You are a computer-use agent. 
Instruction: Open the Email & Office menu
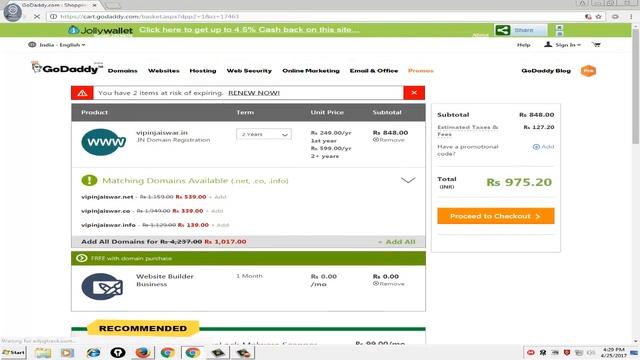pos(374,71)
